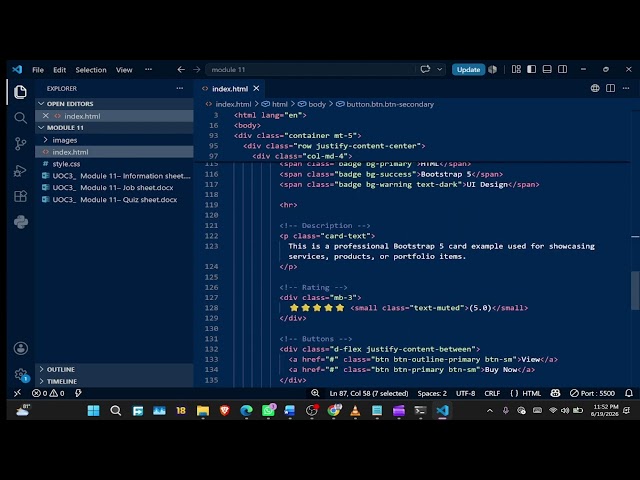Change indentation via Spaces: 2

432,393
